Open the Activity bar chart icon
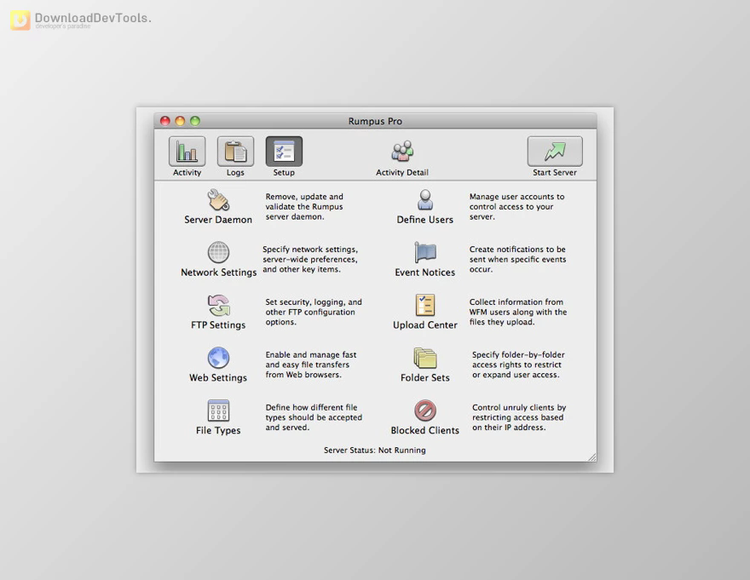This screenshot has width=750, height=580. click(x=187, y=151)
